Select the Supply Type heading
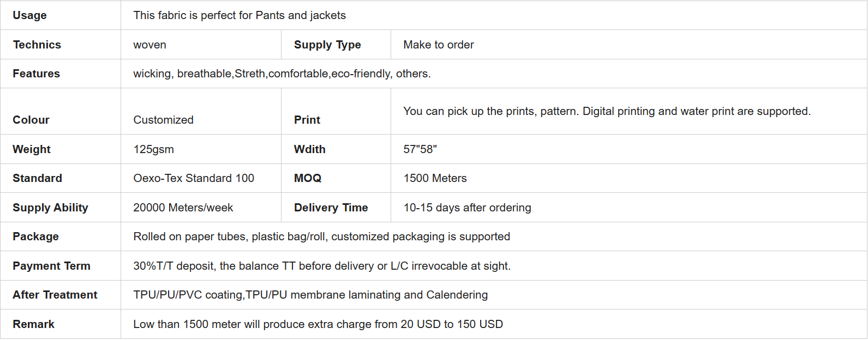 coord(327,45)
